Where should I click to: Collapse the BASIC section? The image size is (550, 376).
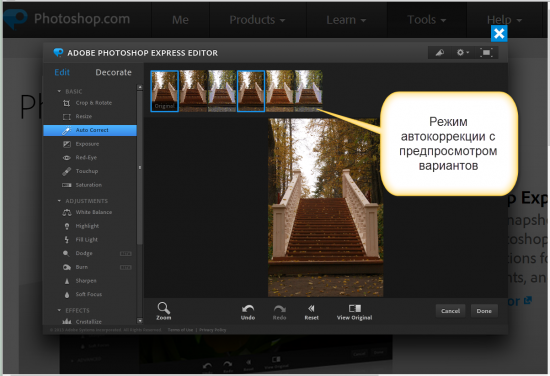coord(59,91)
